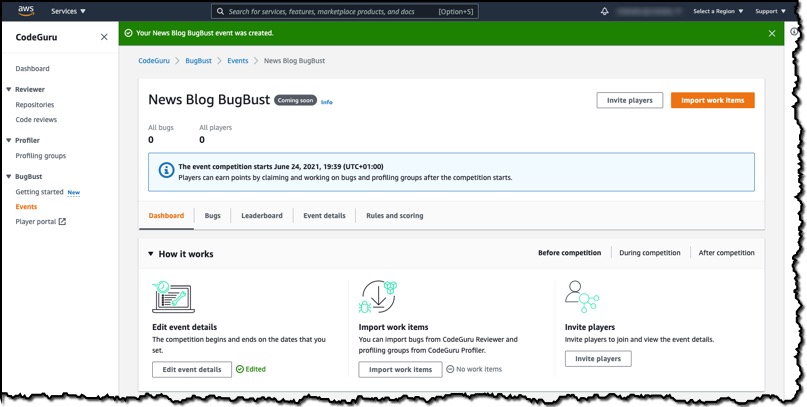Collapse the BugBust section in sidebar
The height and width of the screenshot is (407, 807).
click(x=9, y=176)
